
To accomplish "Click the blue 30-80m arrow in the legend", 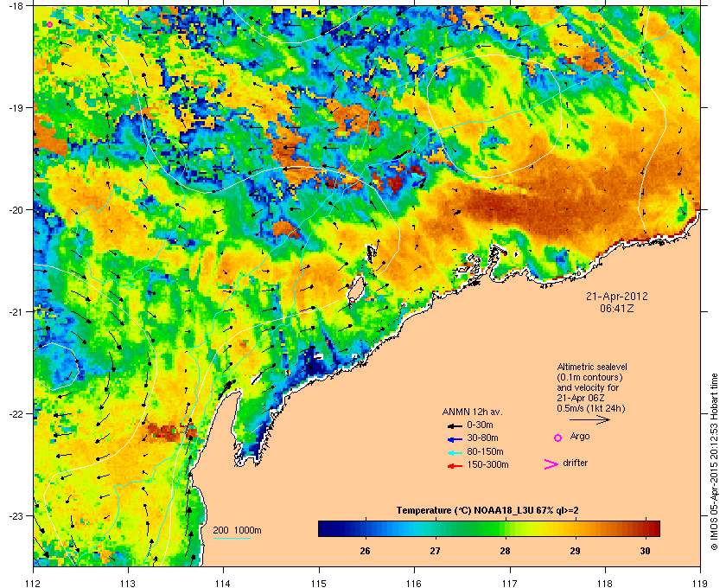I will 455,439.
